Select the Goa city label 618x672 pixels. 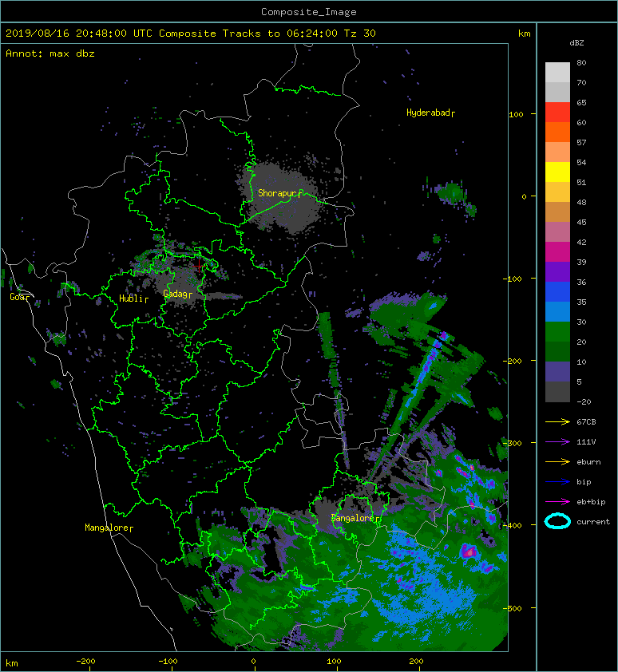(x=20, y=297)
